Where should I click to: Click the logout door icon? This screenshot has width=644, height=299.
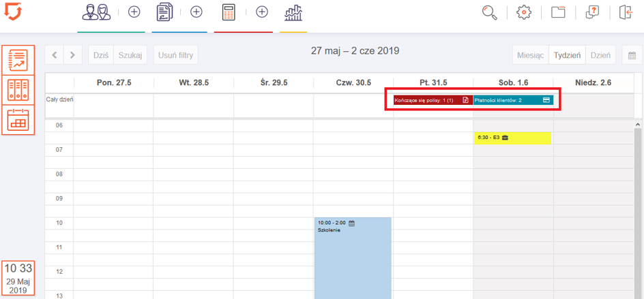626,12
